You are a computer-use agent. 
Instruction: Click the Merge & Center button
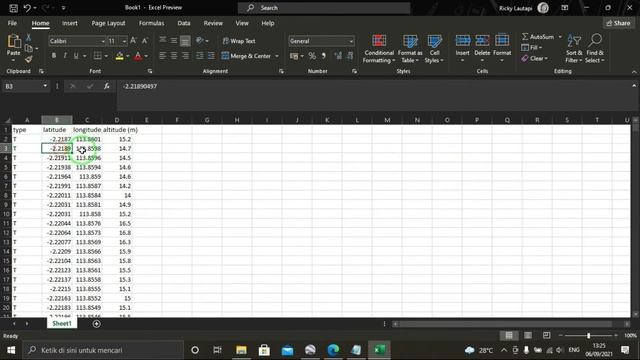pyautogui.click(x=246, y=56)
